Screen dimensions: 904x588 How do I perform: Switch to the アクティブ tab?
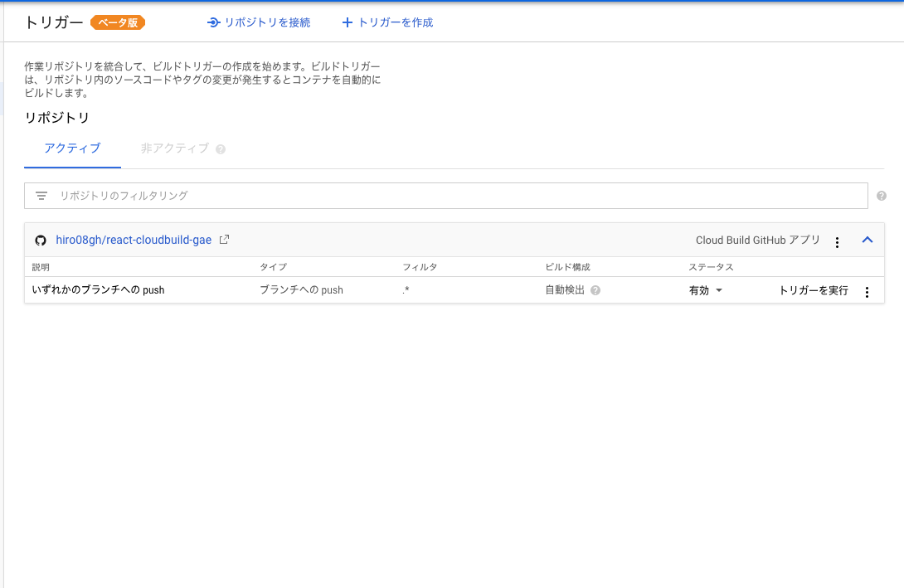point(73,148)
